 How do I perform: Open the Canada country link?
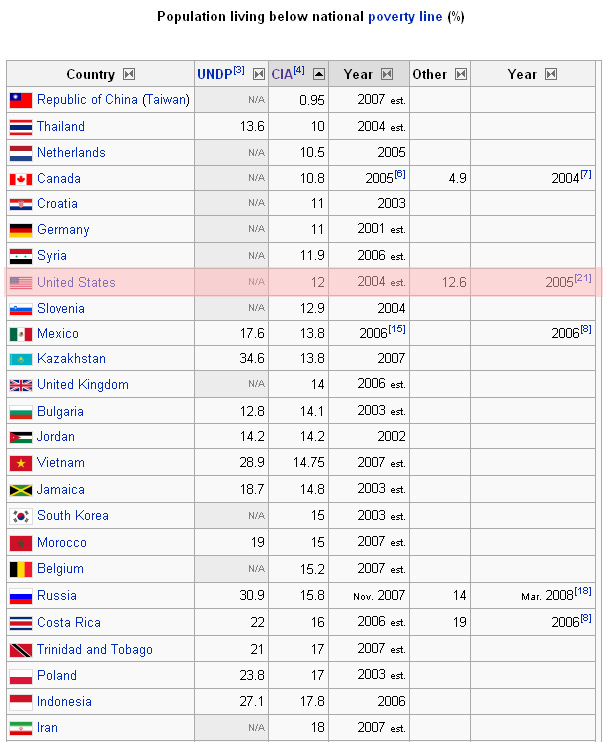tap(59, 178)
